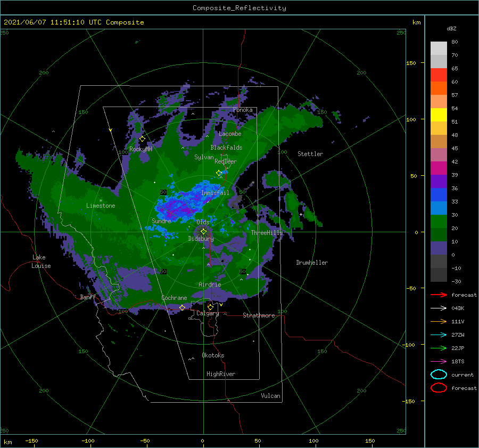Select the cyan 27ZW arrow icon
Image resolution: width=479 pixels, height=448 pixels.
click(x=439, y=335)
